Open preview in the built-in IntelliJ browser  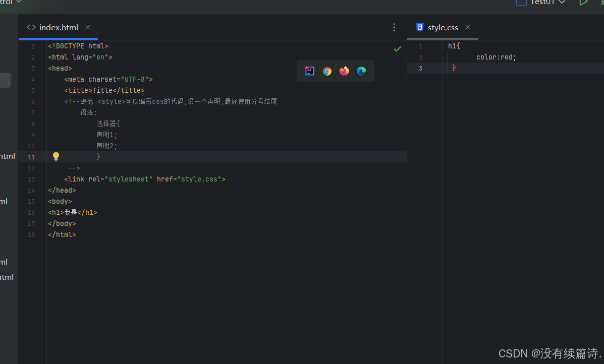[x=310, y=71]
